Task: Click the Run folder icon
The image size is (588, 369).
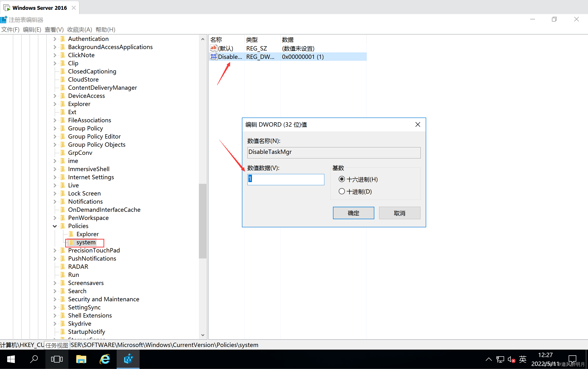Action: click(x=63, y=275)
